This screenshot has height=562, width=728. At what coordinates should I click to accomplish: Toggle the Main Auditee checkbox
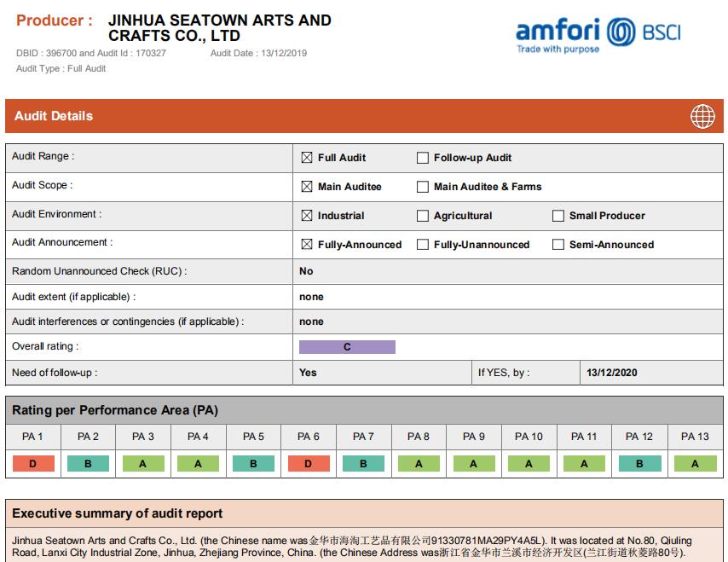point(306,187)
